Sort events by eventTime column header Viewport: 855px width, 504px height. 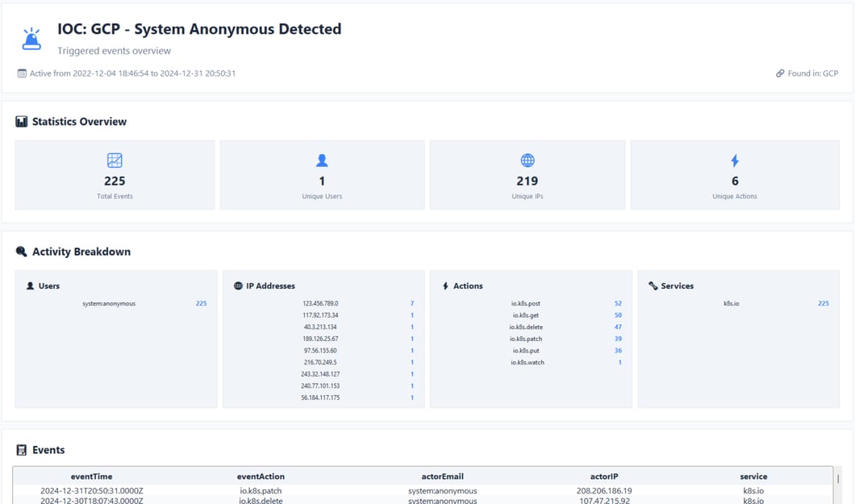coord(91,477)
